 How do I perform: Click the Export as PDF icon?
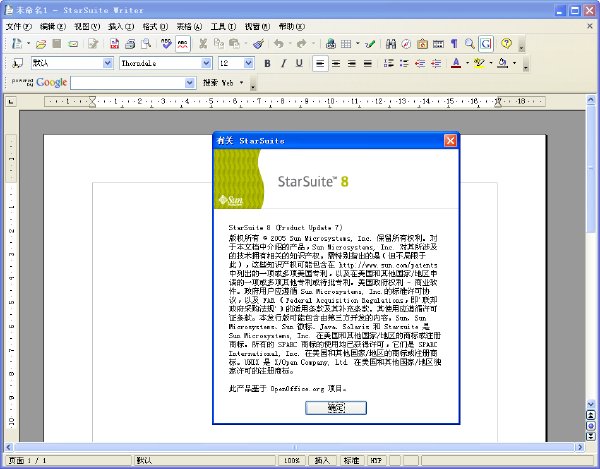(114, 44)
